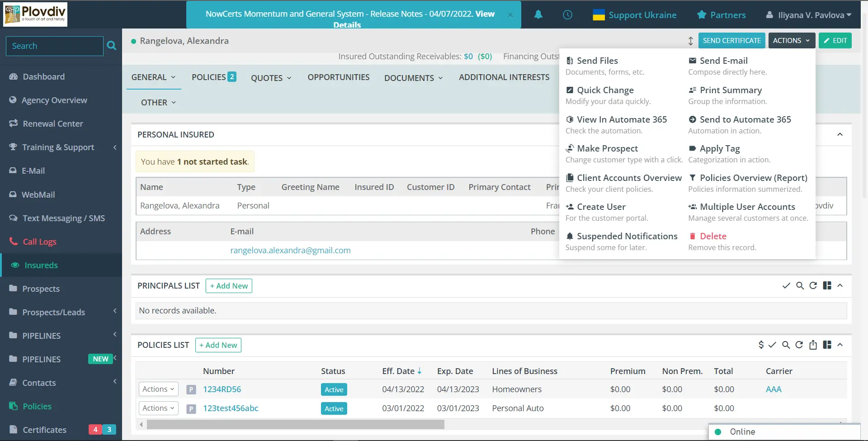The image size is (868, 441).
Task: Collapse the Personal Insured panel
Action: [840, 134]
